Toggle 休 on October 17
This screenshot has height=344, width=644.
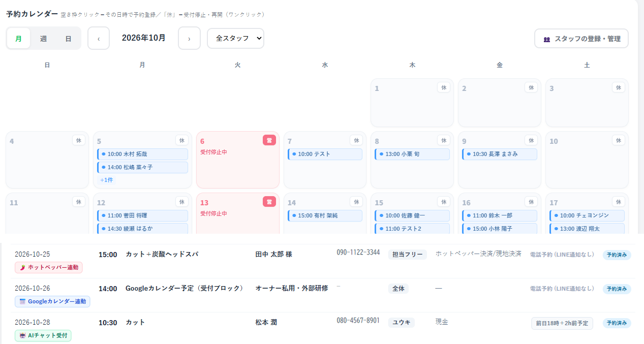[x=619, y=202]
